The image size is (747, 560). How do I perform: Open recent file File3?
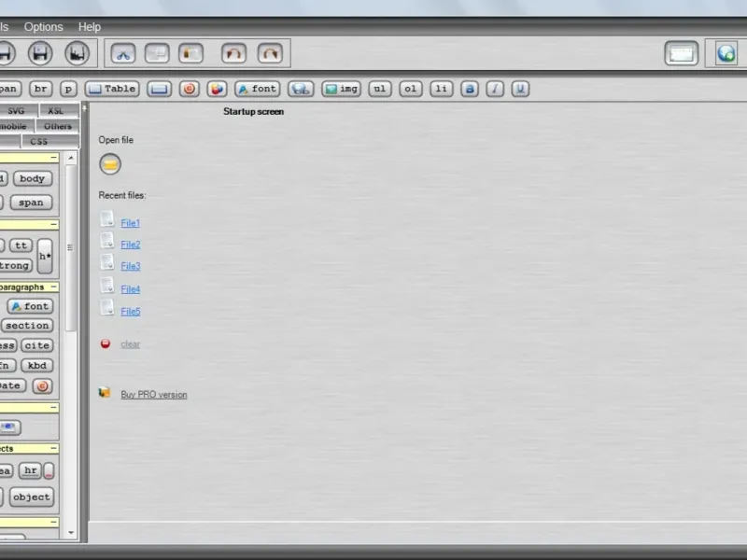(130, 266)
